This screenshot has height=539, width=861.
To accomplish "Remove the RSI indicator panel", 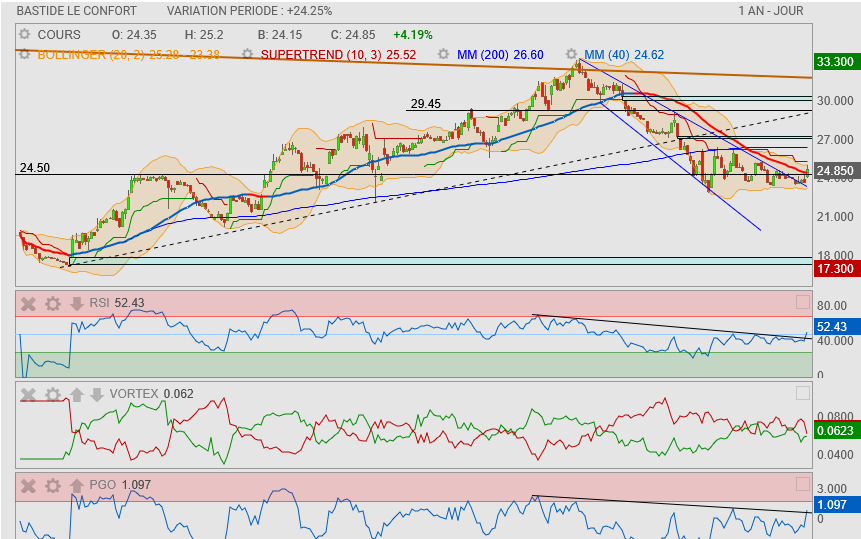I will click(29, 303).
